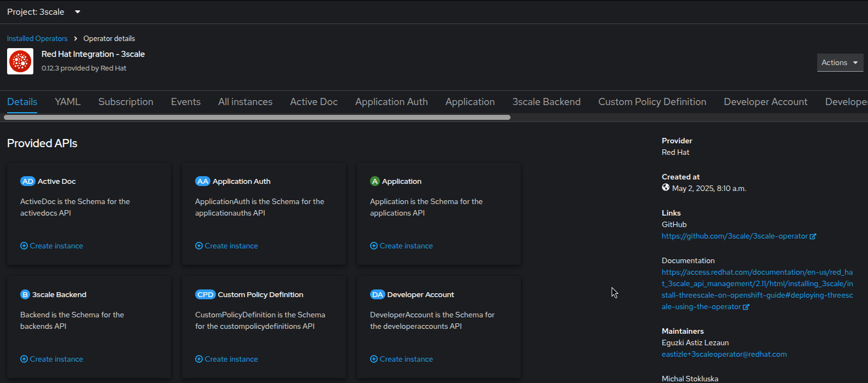Image resolution: width=868 pixels, height=383 pixels.
Task: Click the 'Eguzki Astiz Lezaun' maintainer name
Action: (x=695, y=343)
